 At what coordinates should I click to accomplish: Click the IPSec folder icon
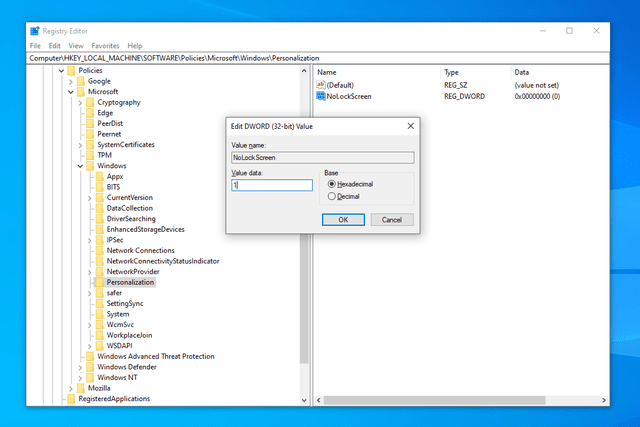[100, 240]
